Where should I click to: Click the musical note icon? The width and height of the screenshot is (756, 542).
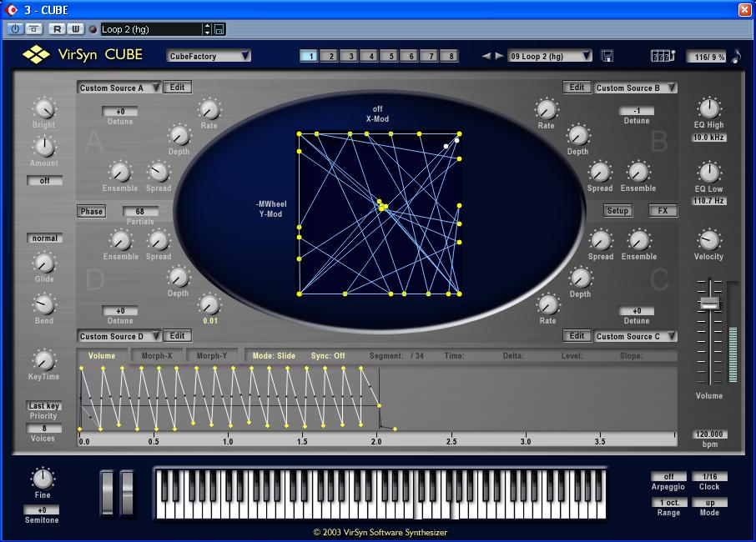pos(736,56)
